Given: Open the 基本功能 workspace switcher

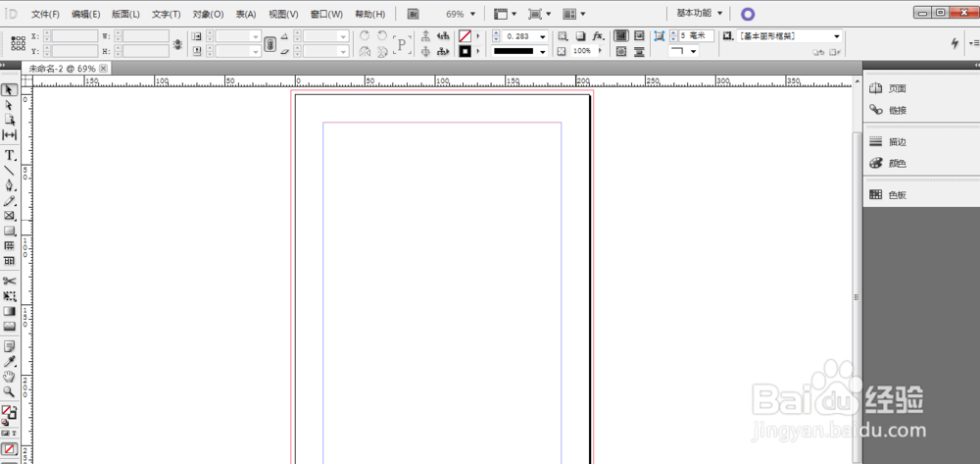Looking at the screenshot, I should pos(700,13).
